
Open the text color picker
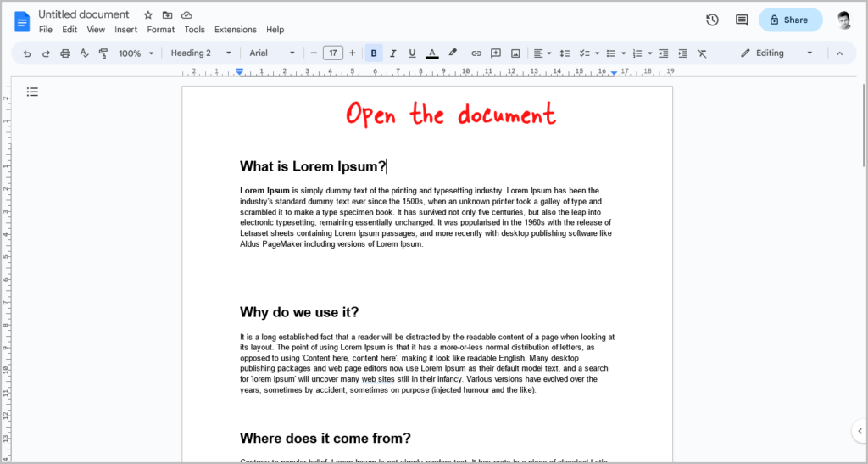click(432, 53)
